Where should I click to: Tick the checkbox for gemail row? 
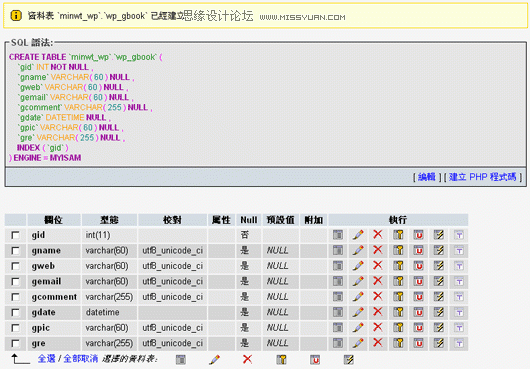tap(15, 281)
